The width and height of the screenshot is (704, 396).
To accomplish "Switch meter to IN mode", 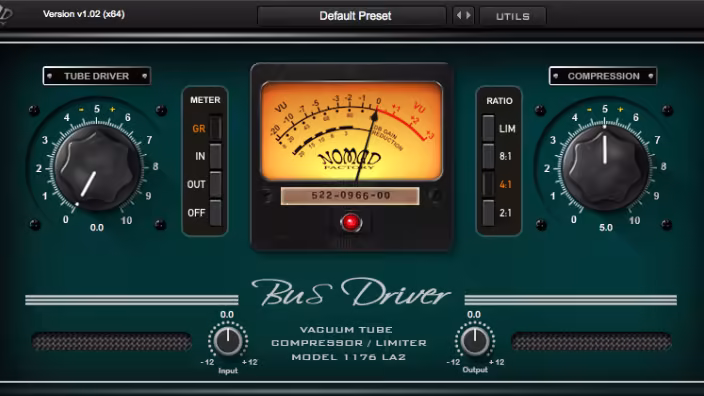I will point(216,156).
